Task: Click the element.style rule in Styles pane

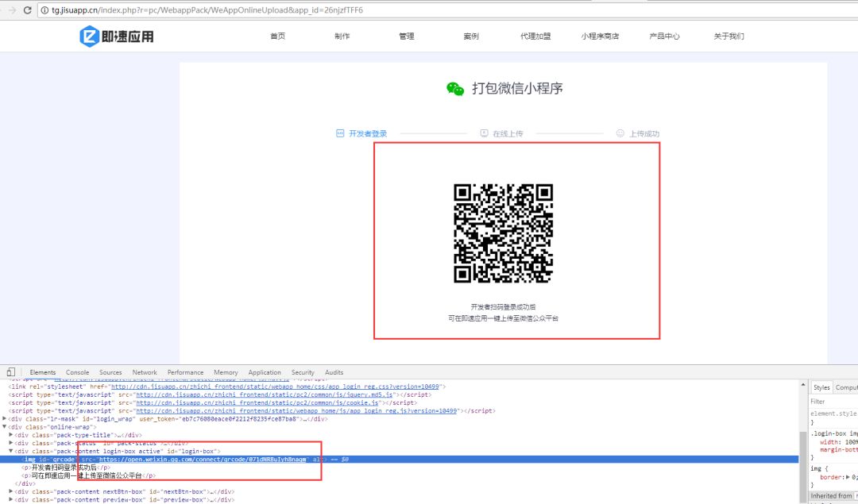Action: (834, 414)
